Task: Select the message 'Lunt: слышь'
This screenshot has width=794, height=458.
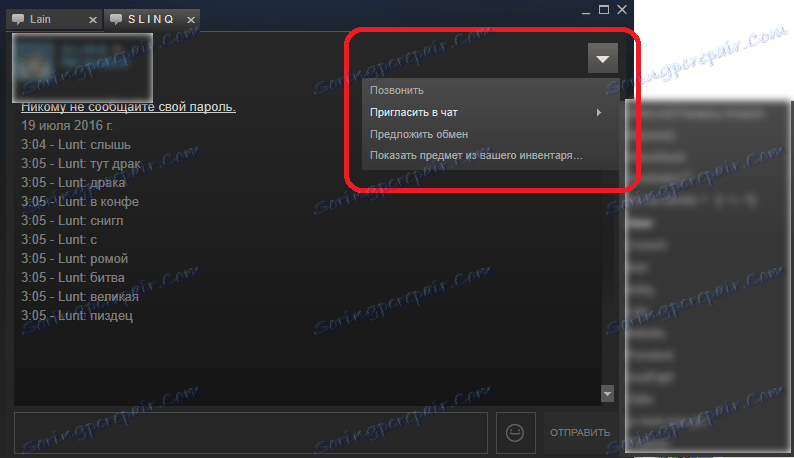Action: click(x=75, y=145)
